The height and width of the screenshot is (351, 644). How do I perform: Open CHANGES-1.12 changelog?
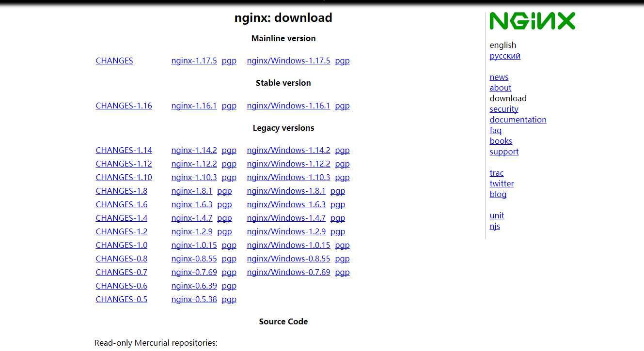[124, 164]
